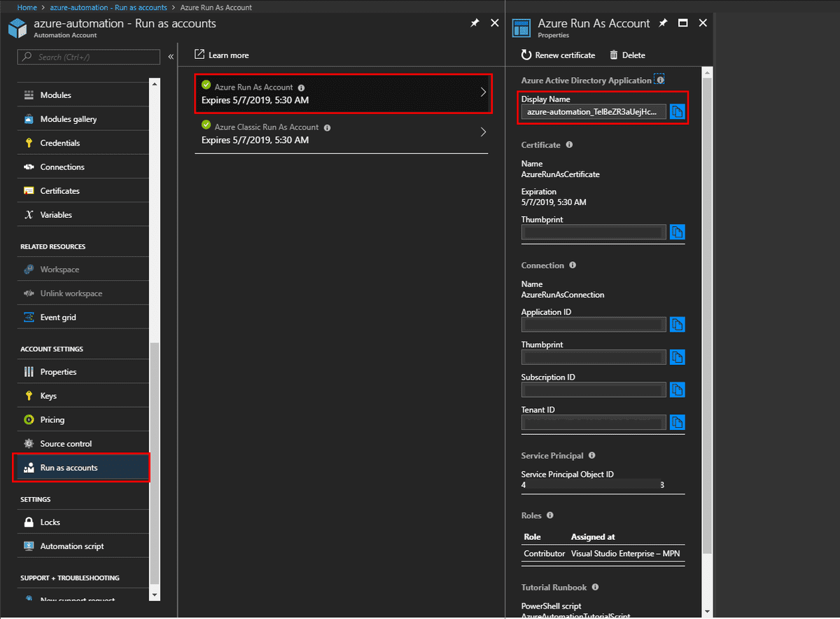Maximize the Azure Run As Account blade

click(683, 23)
